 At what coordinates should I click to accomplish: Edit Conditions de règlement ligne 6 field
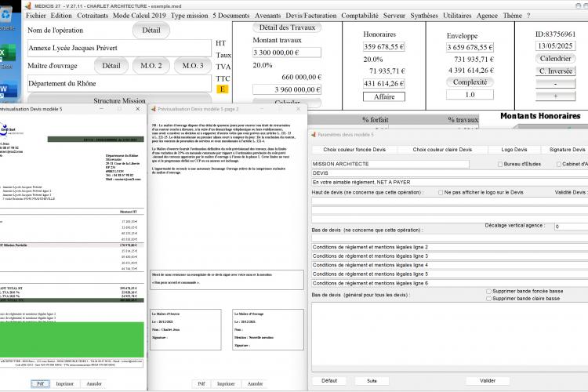(450, 283)
